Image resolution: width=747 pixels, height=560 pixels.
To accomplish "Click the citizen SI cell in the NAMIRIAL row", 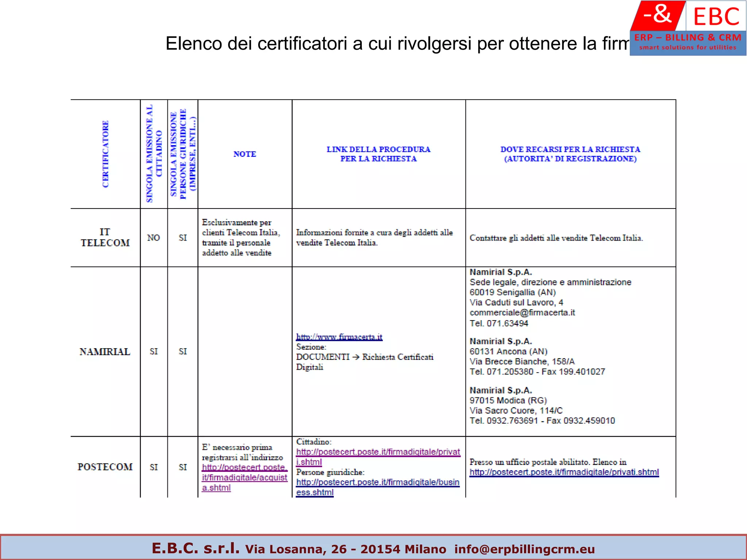I will click(x=154, y=351).
